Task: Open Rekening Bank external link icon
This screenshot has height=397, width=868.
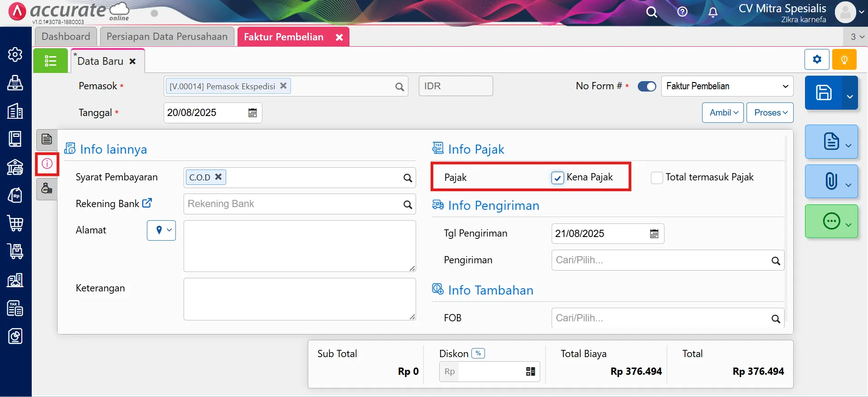Action: click(x=147, y=203)
